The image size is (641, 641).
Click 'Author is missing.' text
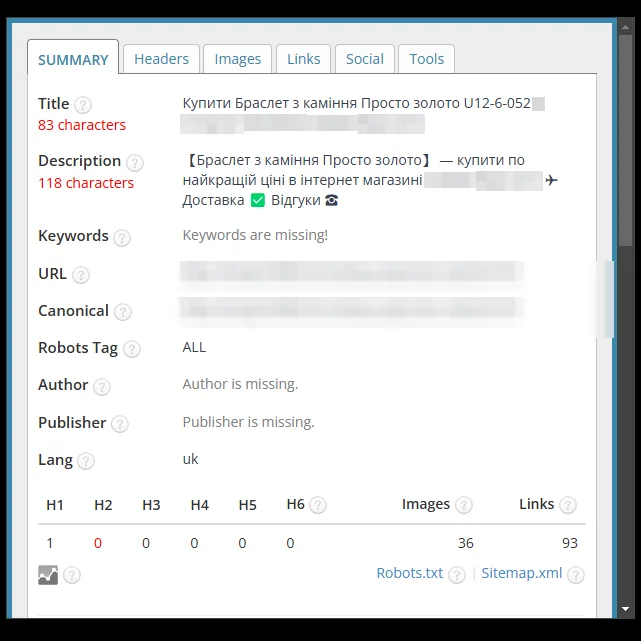pos(240,384)
